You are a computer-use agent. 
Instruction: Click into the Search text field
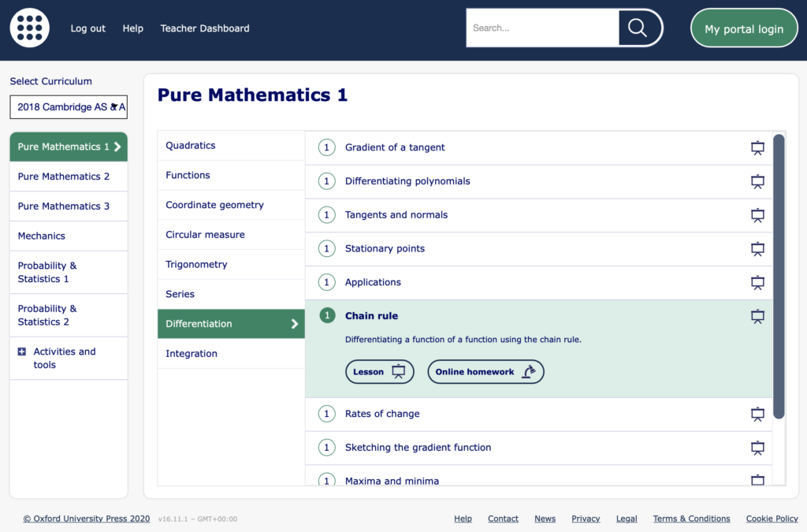click(542, 28)
